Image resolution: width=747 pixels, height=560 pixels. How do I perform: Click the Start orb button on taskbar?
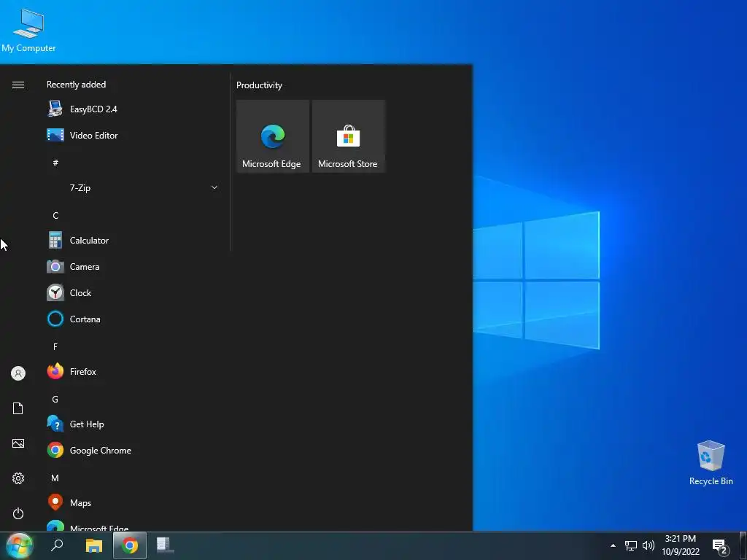click(20, 545)
